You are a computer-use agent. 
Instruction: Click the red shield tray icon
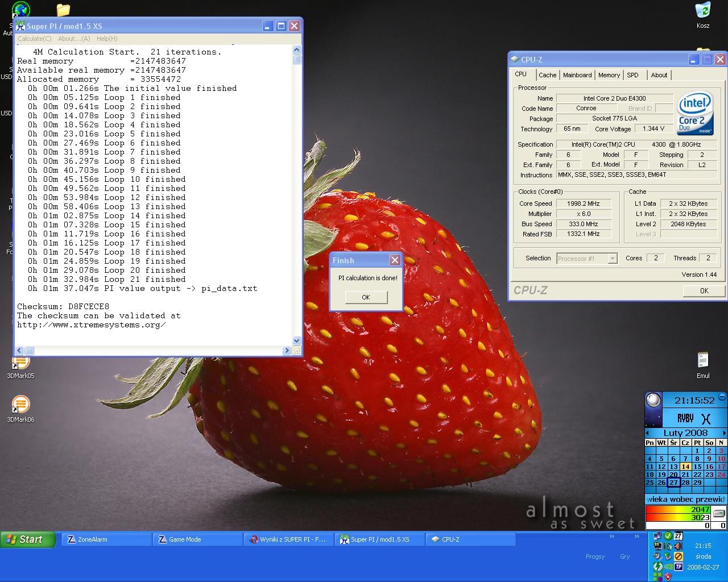[668, 577]
